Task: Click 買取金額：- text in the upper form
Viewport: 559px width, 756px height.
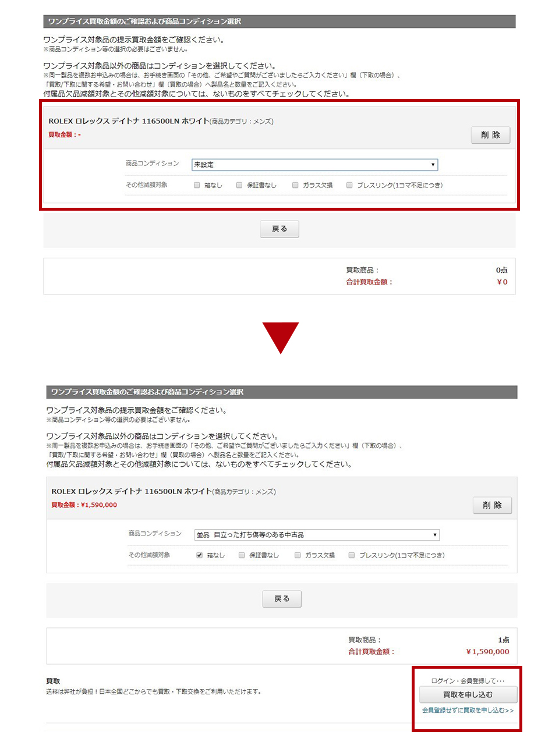Action: [65, 134]
